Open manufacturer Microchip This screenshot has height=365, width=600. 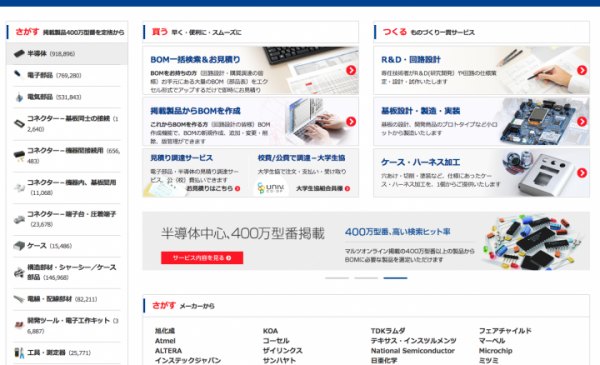click(x=496, y=351)
